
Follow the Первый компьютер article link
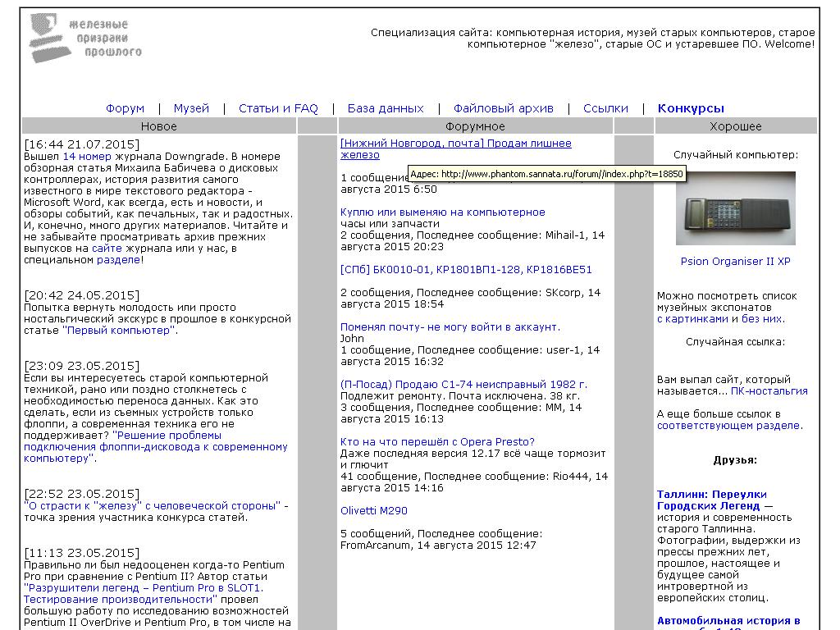point(119,331)
